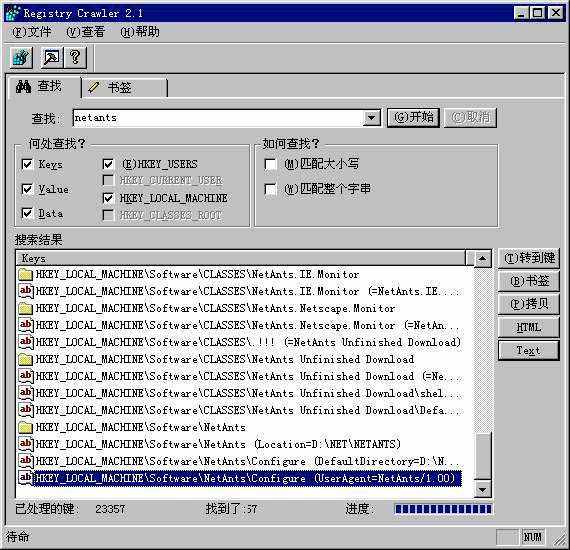The image size is (570, 550).
Task: Enable the 匹配大小写 match case checkbox
Action: [x=270, y=164]
